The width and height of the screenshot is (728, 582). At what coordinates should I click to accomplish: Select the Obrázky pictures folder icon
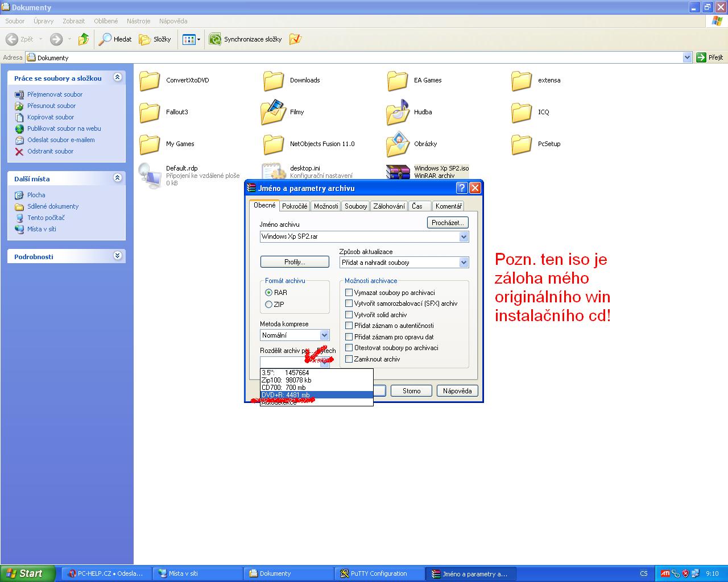(x=398, y=144)
